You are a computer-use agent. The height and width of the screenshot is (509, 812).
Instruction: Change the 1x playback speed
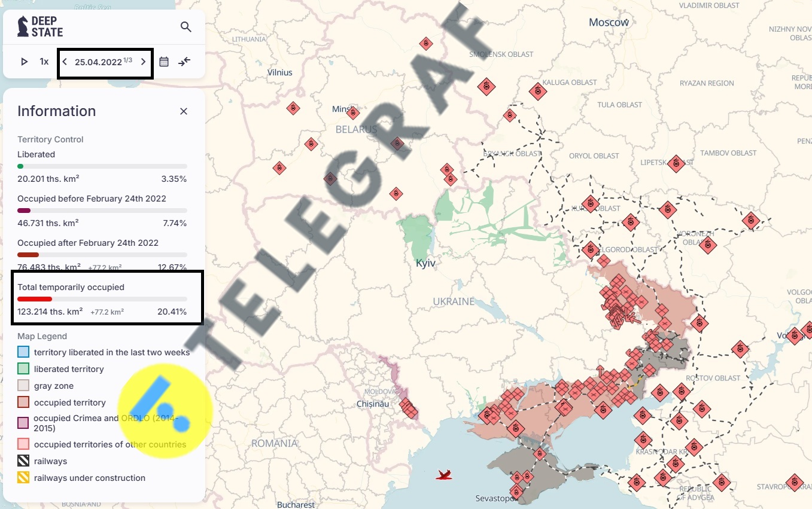click(x=44, y=62)
